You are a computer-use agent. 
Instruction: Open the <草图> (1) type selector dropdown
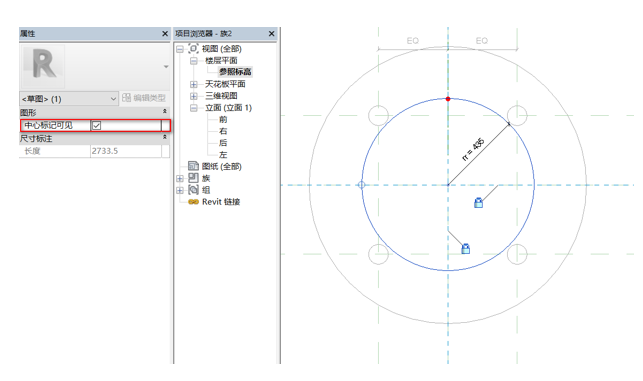pos(69,99)
